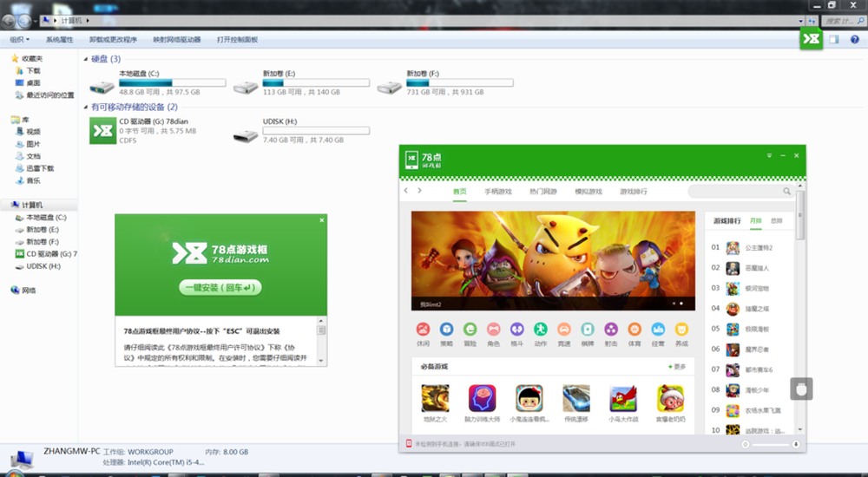This screenshot has width=868, height=477.
Task: Open the 休闲 casual game category
Action: click(423, 330)
